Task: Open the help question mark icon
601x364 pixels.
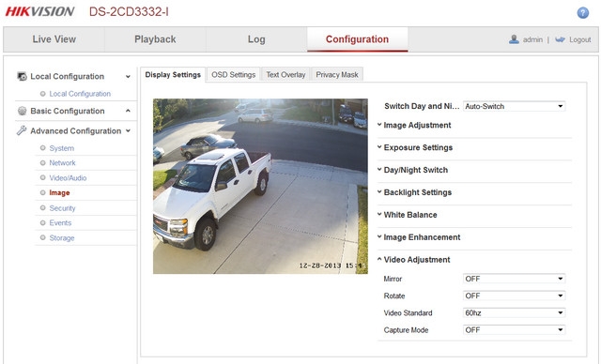Action: [x=582, y=12]
